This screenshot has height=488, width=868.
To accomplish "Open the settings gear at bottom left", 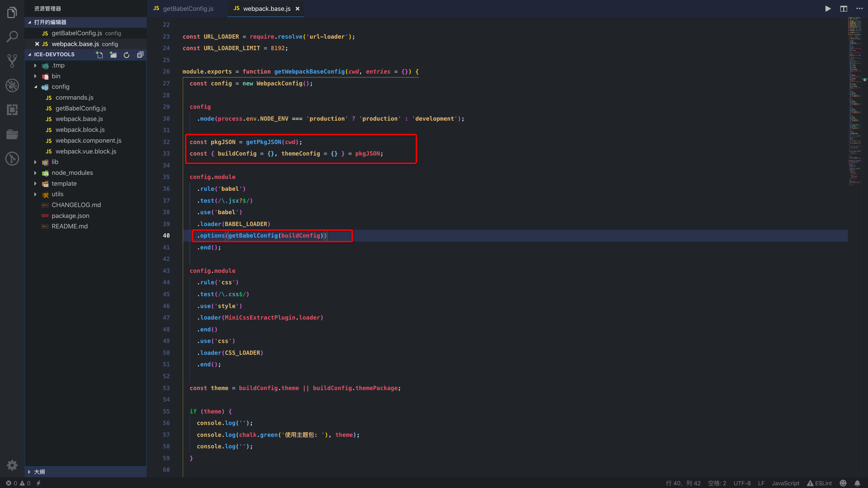I will 12,465.
